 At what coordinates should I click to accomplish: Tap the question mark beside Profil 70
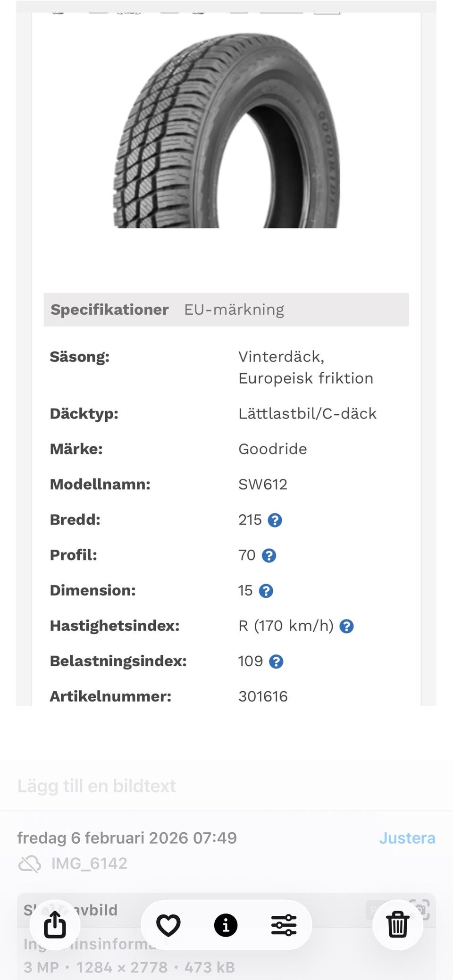coord(268,555)
